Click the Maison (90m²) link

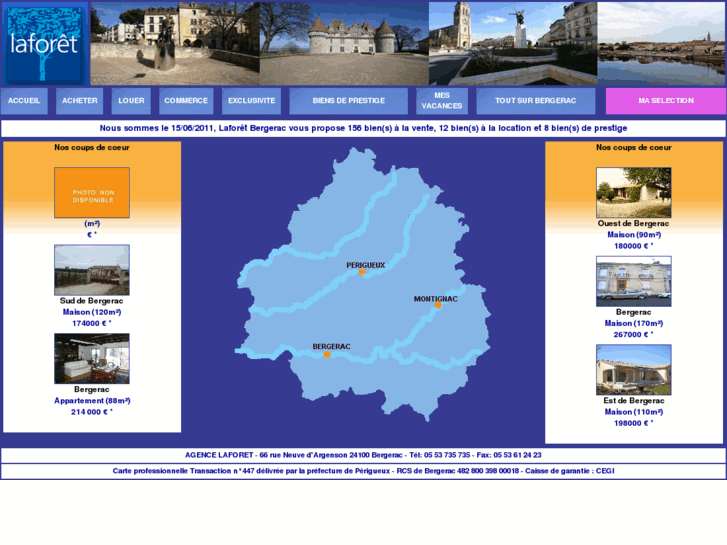click(634, 235)
